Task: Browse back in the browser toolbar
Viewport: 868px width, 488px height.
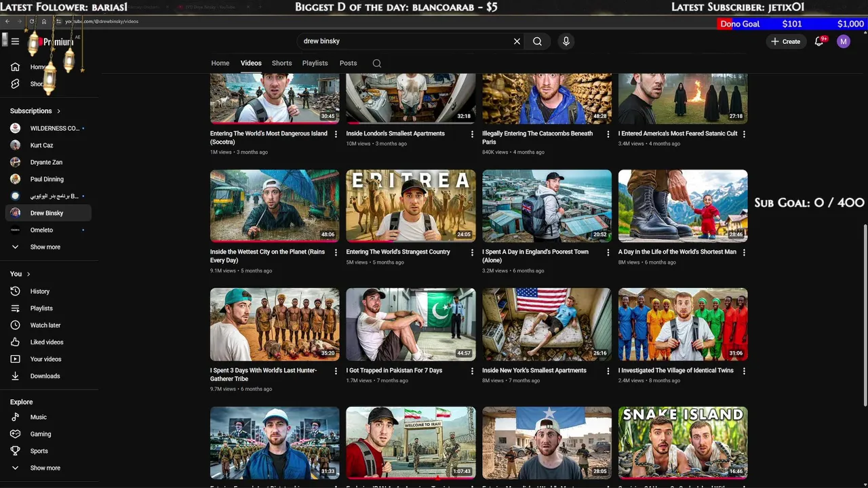Action: pos(7,21)
